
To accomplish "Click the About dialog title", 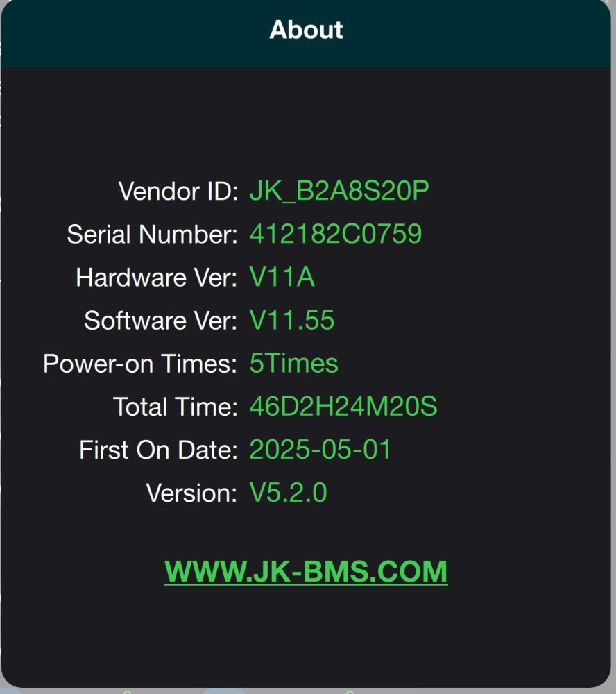I will pos(306,30).
